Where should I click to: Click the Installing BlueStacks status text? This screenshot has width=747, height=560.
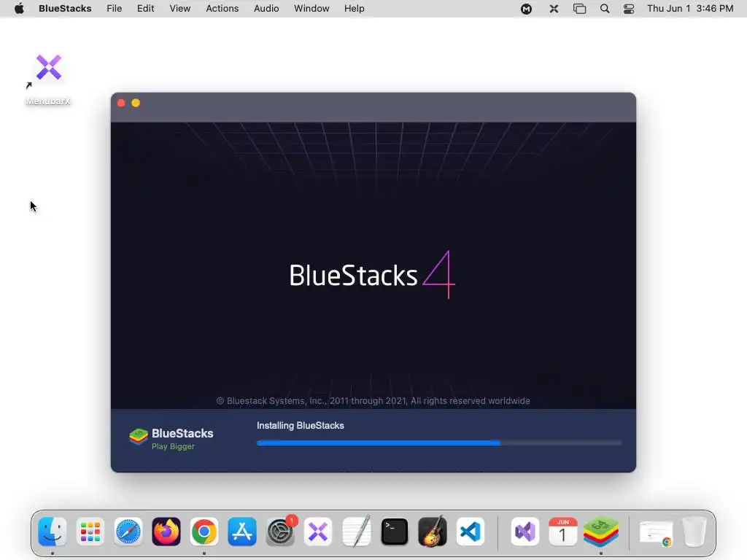click(300, 426)
